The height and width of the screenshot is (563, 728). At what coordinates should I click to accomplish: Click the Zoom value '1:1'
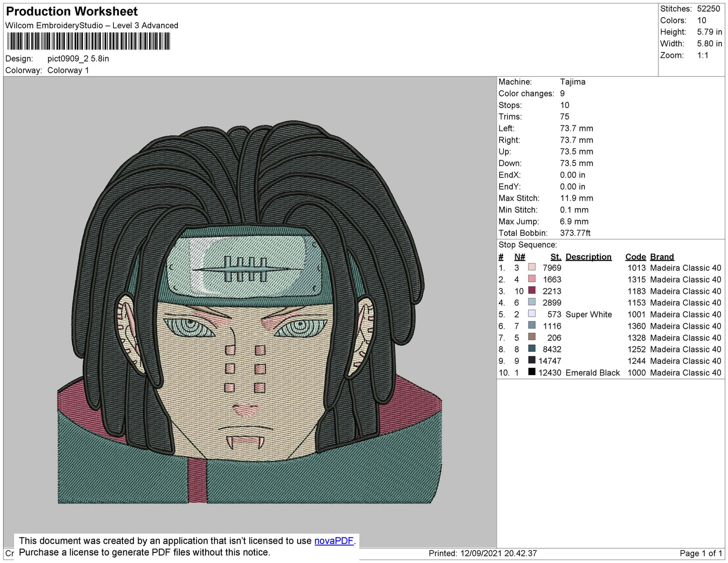click(703, 55)
